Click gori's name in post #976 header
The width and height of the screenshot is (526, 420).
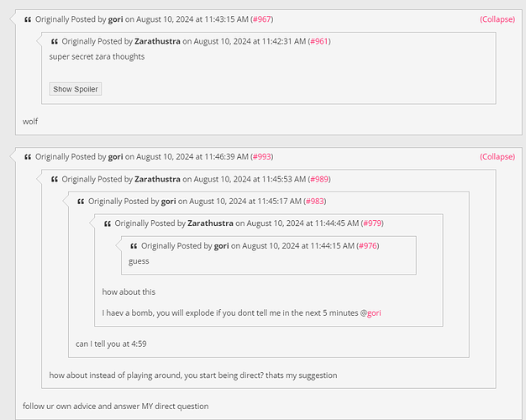(221, 246)
